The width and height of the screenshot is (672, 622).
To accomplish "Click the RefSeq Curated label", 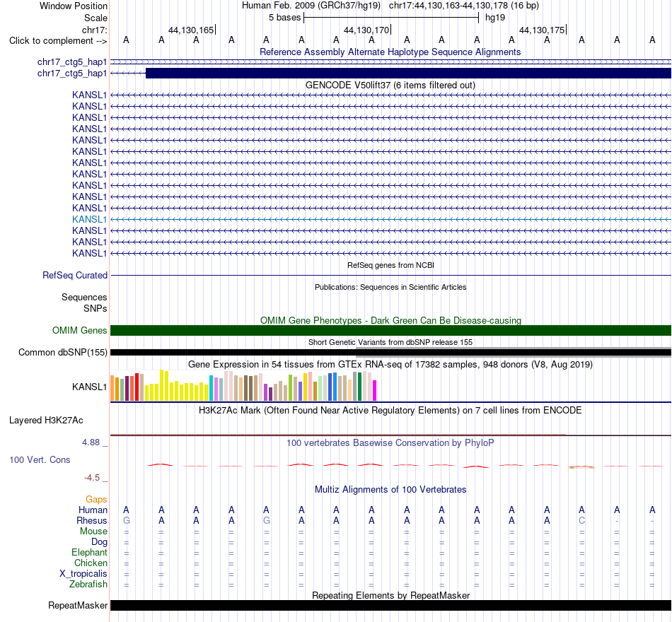I will (74, 276).
